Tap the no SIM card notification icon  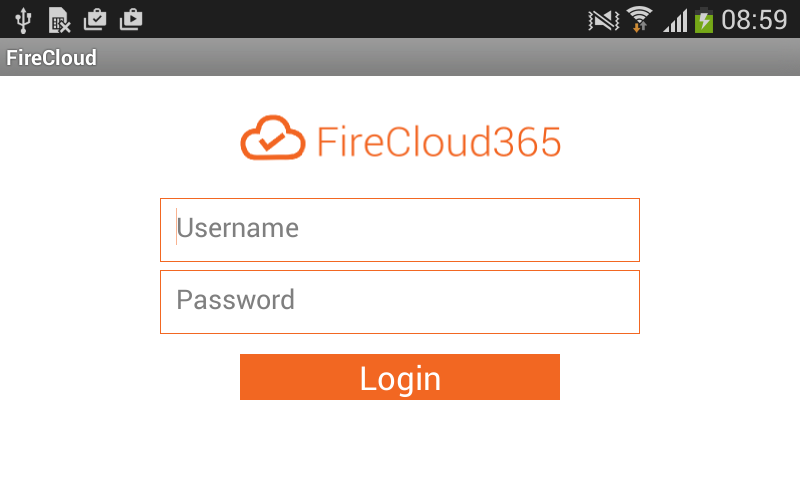(x=60, y=19)
